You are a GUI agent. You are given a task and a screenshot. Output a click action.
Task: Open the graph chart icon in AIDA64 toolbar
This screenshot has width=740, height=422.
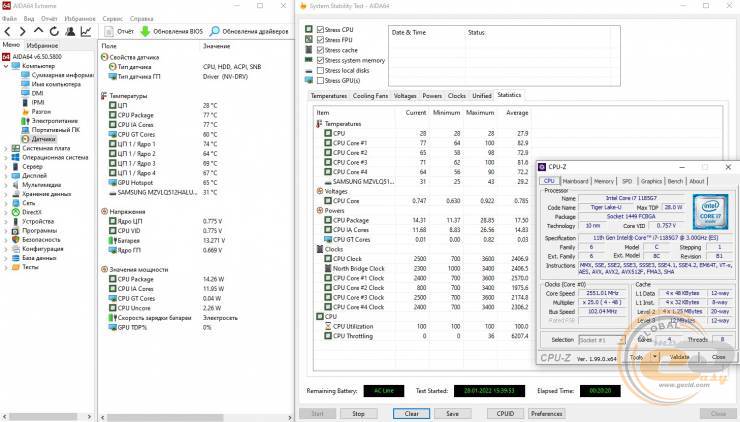[86, 32]
